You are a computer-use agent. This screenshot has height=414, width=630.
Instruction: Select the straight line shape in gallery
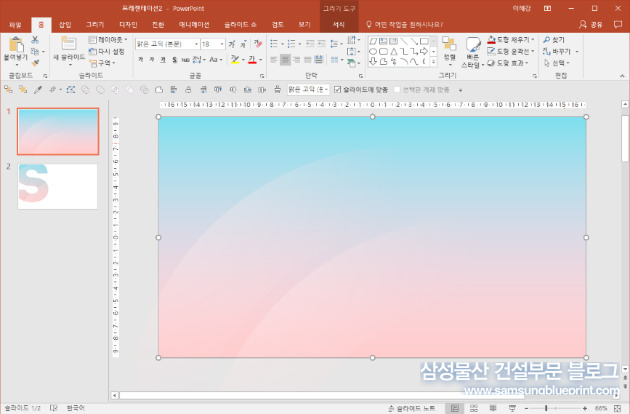click(x=403, y=41)
